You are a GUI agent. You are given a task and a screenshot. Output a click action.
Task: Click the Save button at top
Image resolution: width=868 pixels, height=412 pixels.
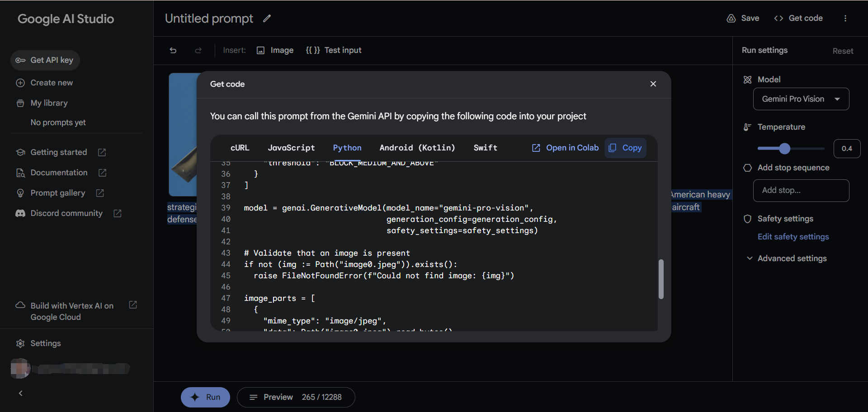[x=743, y=19]
